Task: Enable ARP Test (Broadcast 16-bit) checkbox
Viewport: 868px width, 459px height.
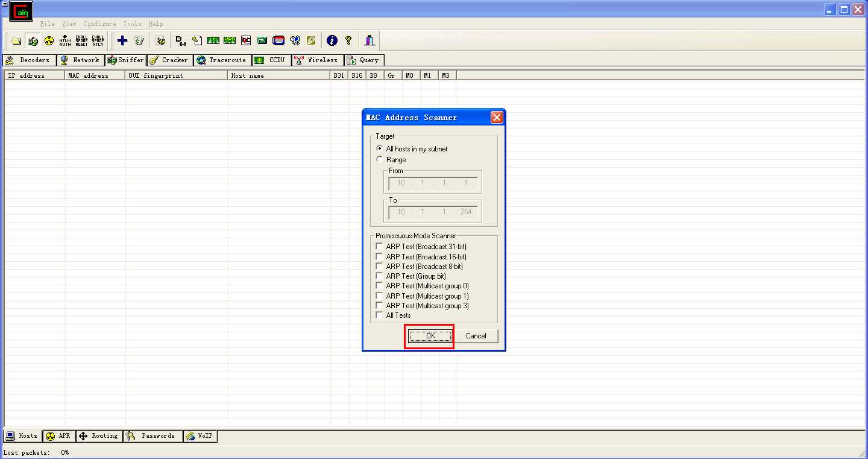Action: pos(379,256)
